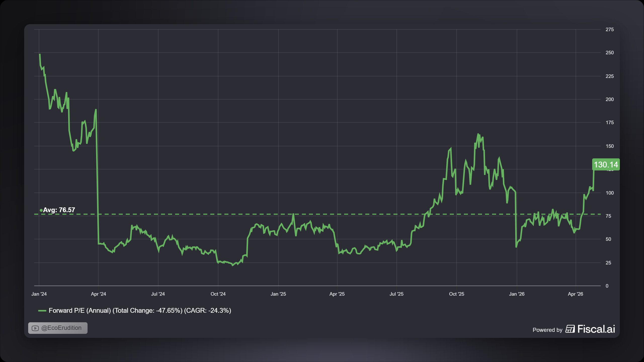This screenshot has height=362, width=644.
Task: Click the 275 y-axis value
Action: point(610,29)
